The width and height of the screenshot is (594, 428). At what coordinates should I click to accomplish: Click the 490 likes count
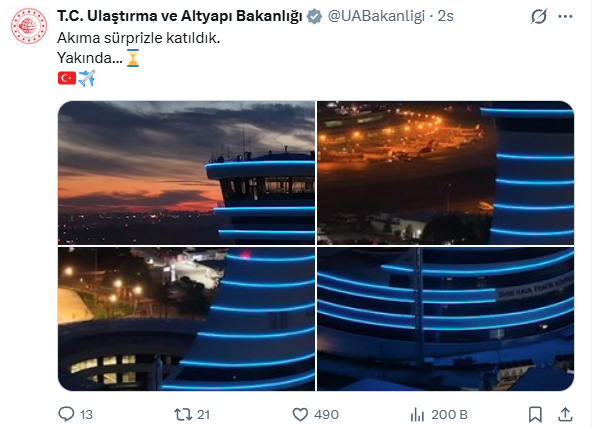[326, 414]
